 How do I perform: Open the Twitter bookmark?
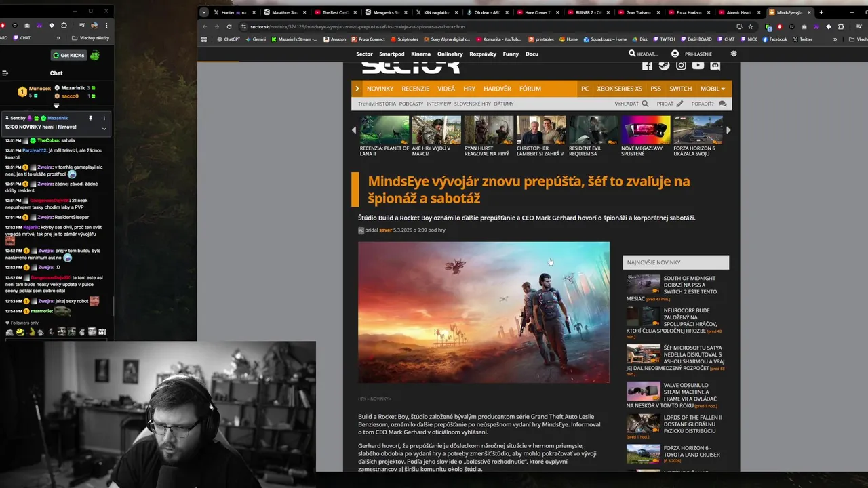(x=802, y=39)
